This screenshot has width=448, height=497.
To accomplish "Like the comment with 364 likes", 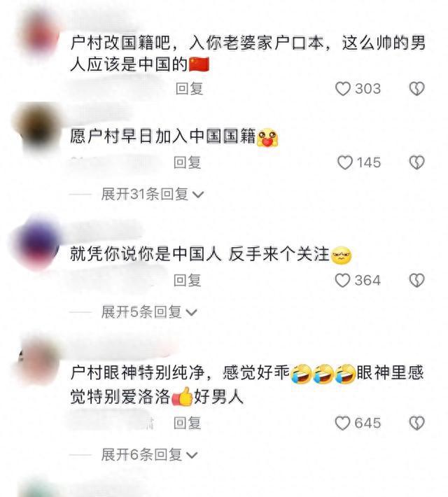I will (343, 281).
